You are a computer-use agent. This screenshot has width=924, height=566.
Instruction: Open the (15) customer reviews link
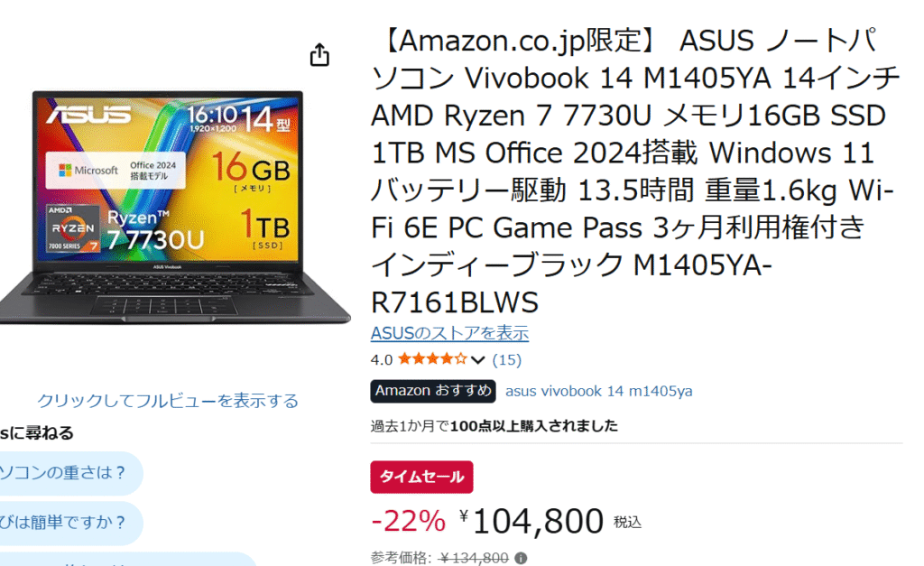507,359
